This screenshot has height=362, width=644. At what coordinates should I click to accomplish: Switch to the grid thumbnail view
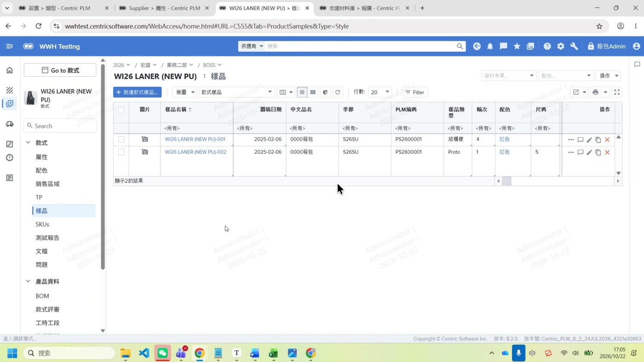click(x=313, y=92)
